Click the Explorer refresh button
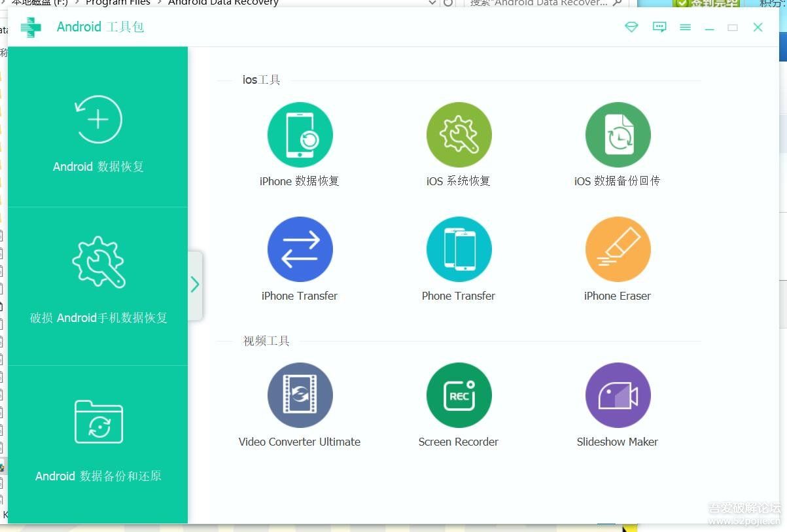The width and height of the screenshot is (787, 532). tap(448, 3)
